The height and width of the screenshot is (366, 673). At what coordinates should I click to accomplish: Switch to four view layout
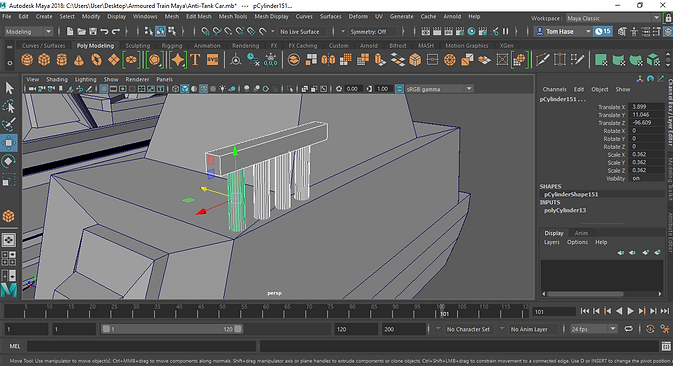[x=9, y=258]
